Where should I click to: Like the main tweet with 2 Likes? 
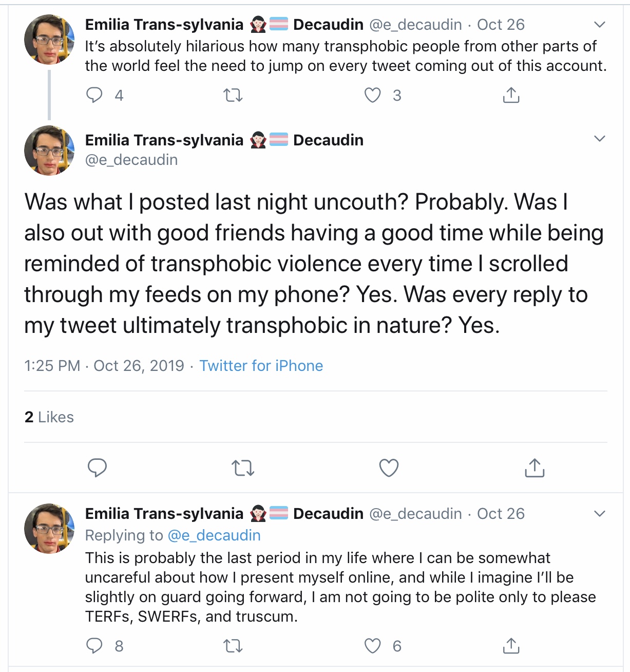click(389, 468)
